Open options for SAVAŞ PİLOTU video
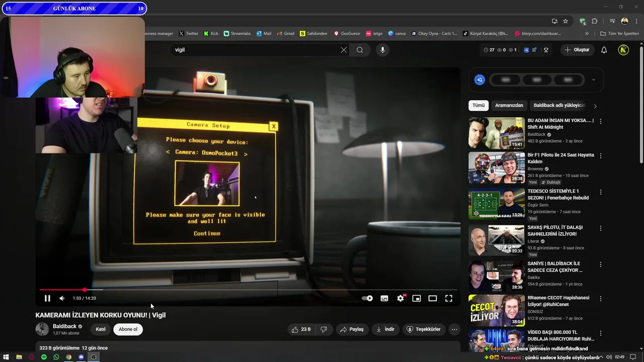 (600, 228)
